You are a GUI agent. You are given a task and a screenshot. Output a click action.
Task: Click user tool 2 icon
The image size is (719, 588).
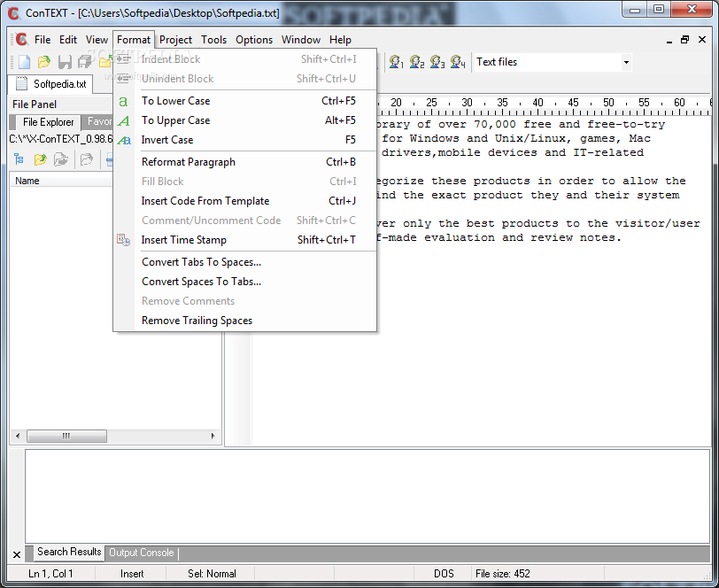pos(416,62)
